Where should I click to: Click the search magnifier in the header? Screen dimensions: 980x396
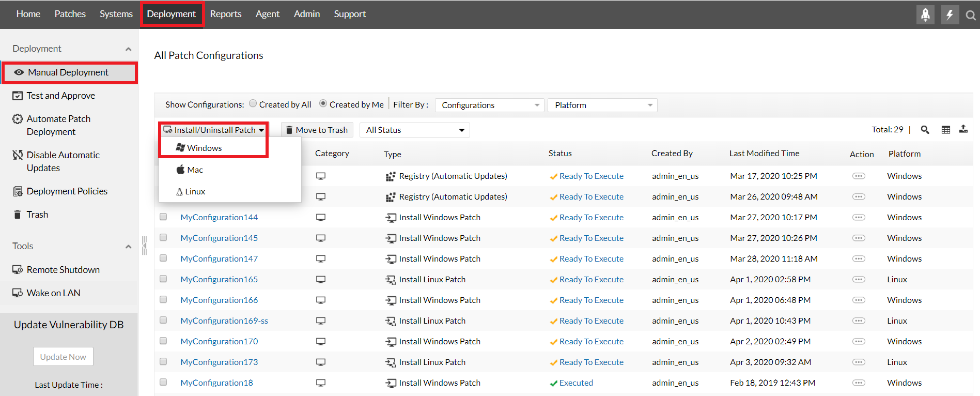click(x=971, y=16)
